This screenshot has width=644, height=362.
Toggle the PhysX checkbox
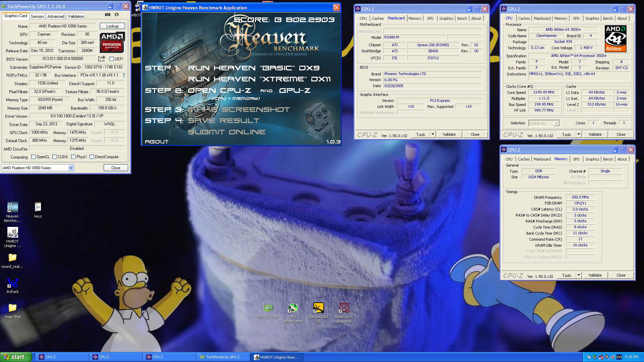pos(73,157)
